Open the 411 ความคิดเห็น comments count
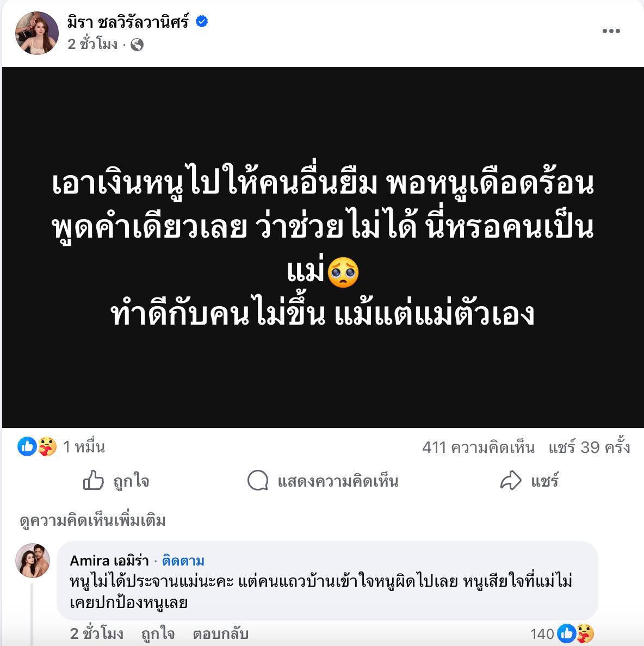 (x=478, y=448)
